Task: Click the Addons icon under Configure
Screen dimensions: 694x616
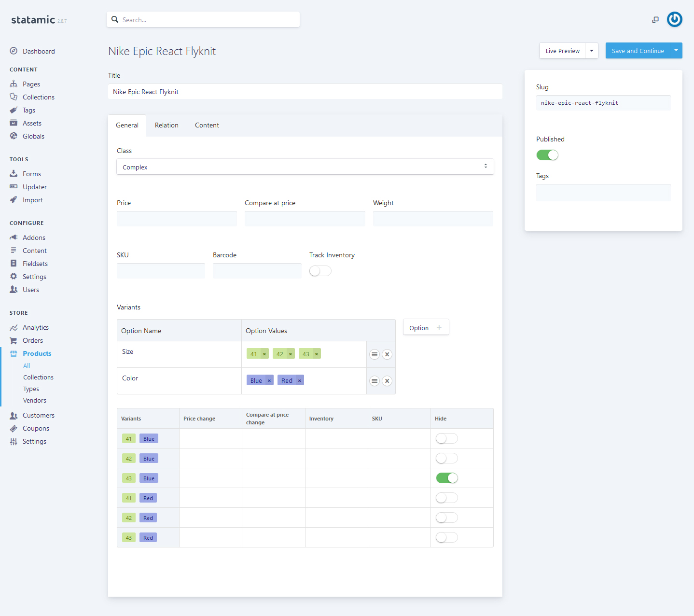Action: point(14,238)
